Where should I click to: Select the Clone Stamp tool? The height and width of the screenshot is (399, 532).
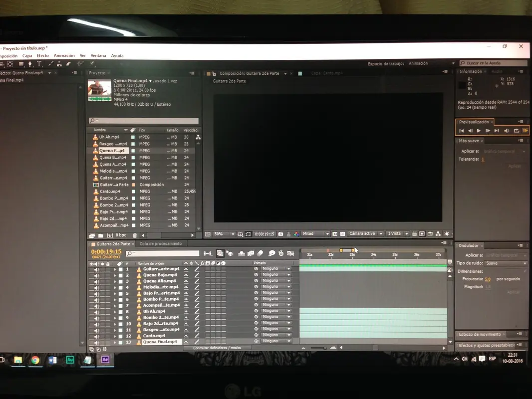[59, 64]
